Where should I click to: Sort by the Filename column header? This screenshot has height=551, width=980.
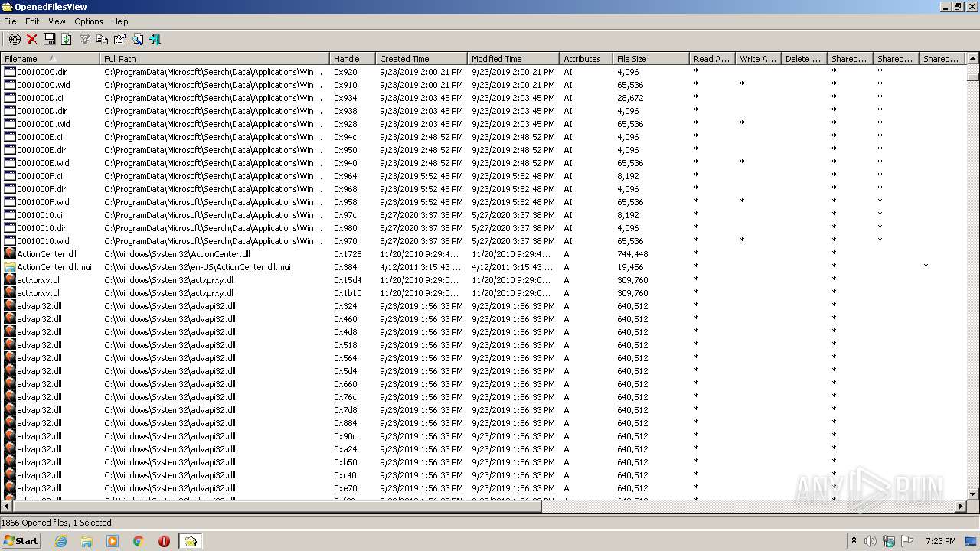tap(50, 58)
